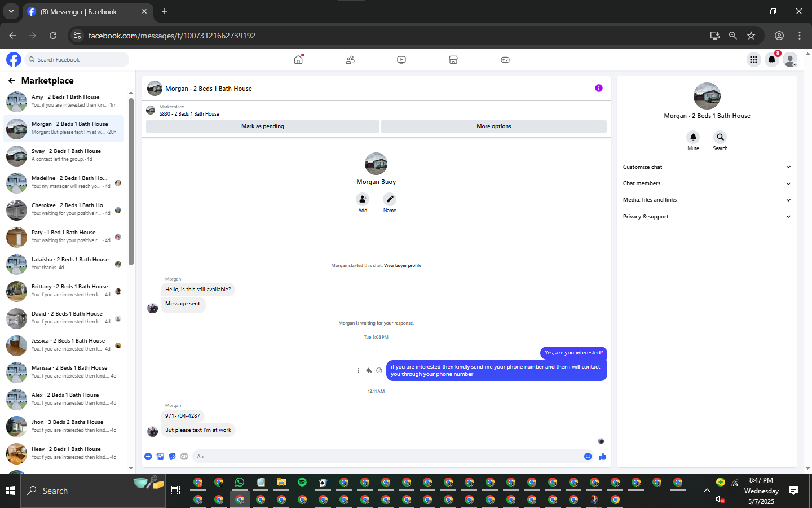Open Jessica conversation in list
The image size is (812, 508).
pos(63,345)
